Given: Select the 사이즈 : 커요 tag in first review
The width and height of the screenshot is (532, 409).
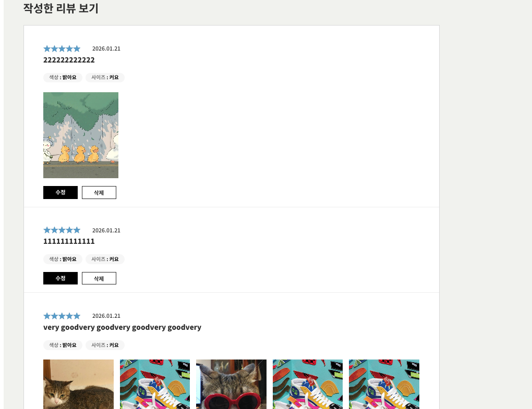Looking at the screenshot, I should [105, 78].
